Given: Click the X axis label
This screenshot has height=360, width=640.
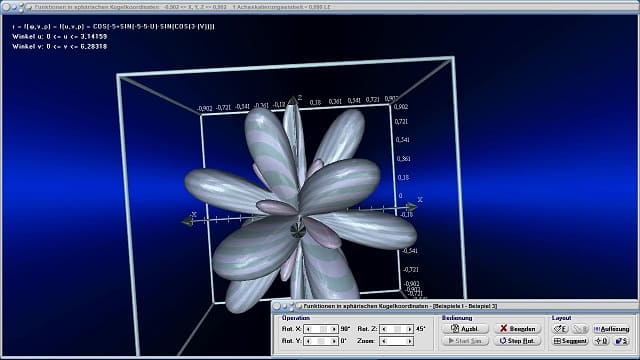Looking at the screenshot, I should coord(420,200).
